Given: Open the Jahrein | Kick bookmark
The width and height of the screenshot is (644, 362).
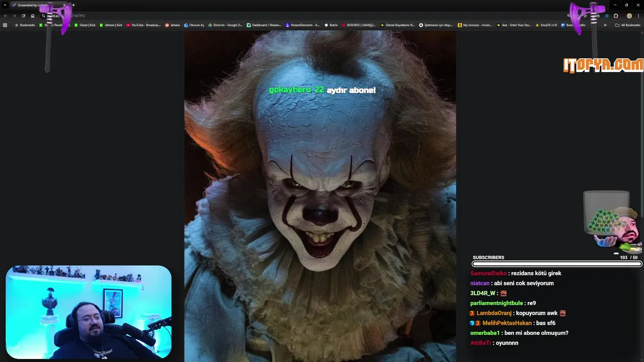Looking at the screenshot, I should coord(111,25).
